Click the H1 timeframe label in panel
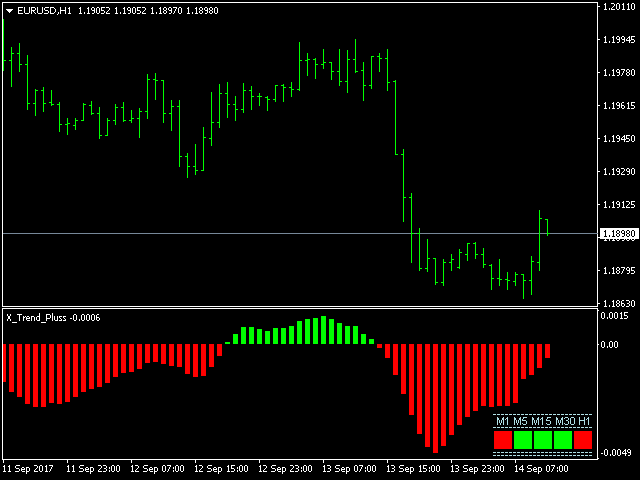The height and width of the screenshot is (480, 640). pyautogui.click(x=584, y=421)
